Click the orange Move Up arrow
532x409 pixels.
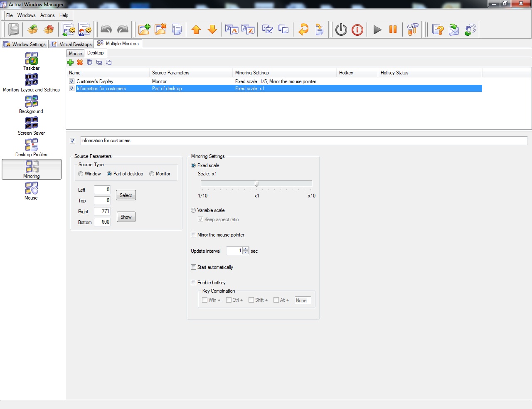196,30
